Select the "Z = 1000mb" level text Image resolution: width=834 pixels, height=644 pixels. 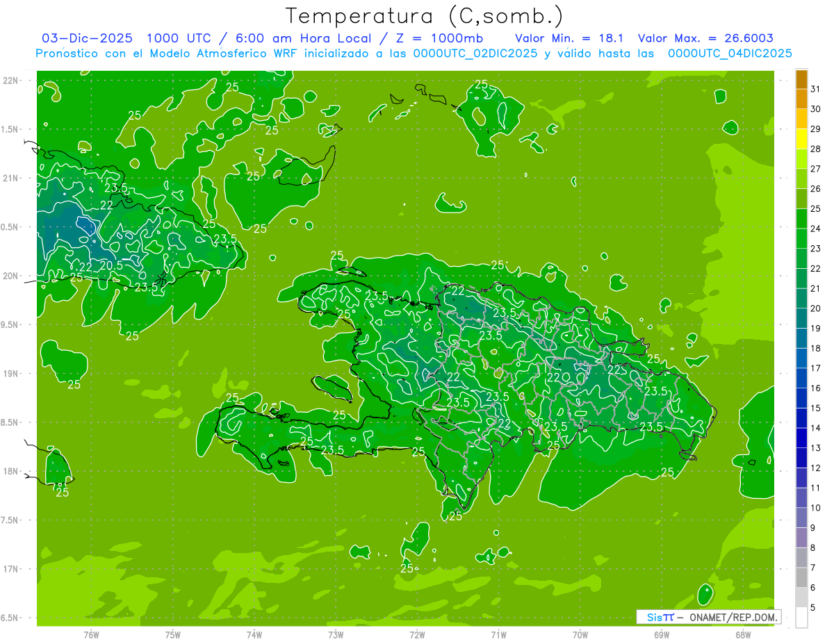click(439, 39)
